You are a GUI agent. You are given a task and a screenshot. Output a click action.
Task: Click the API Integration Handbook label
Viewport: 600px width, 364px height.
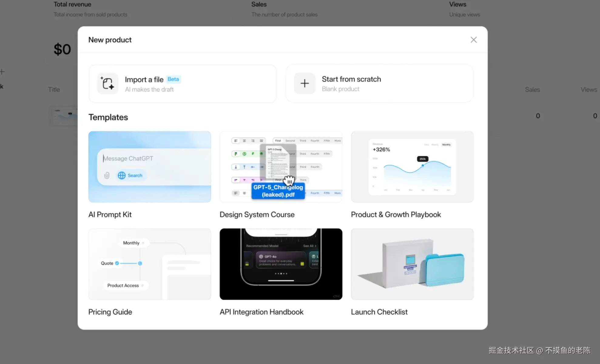click(261, 312)
